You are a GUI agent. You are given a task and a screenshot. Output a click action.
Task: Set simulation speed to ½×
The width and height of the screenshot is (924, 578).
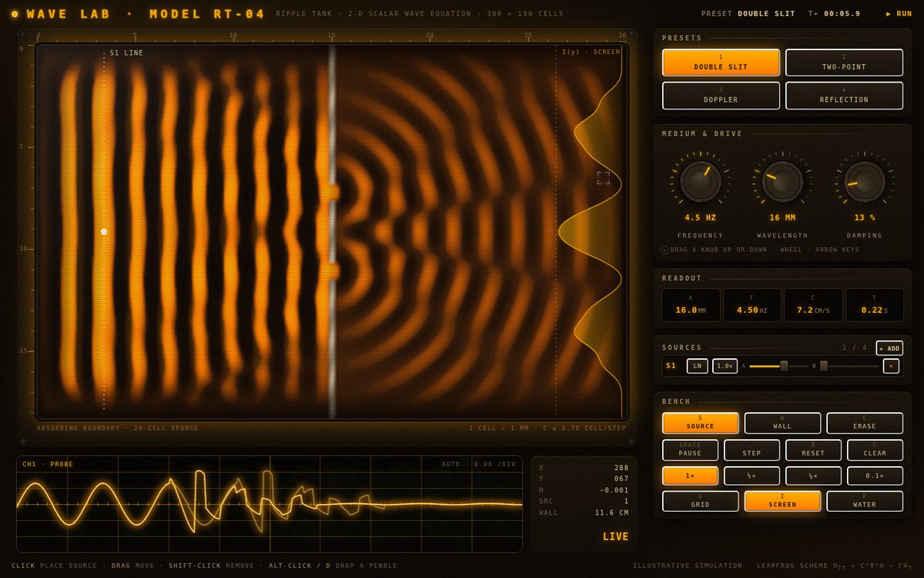click(x=752, y=476)
